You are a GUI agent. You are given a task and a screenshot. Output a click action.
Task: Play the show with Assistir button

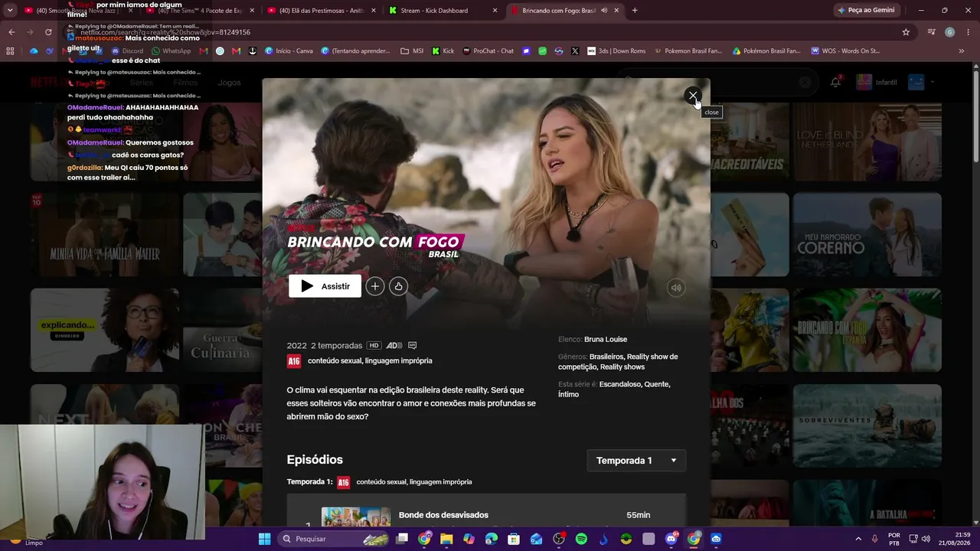[x=325, y=286]
